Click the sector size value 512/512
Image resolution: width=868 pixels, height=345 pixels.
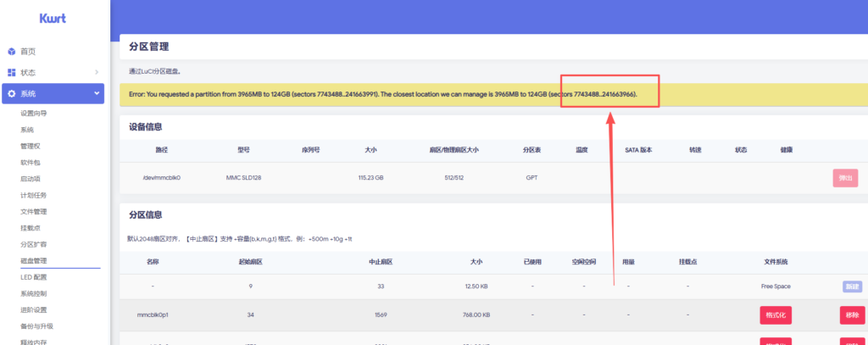point(454,178)
